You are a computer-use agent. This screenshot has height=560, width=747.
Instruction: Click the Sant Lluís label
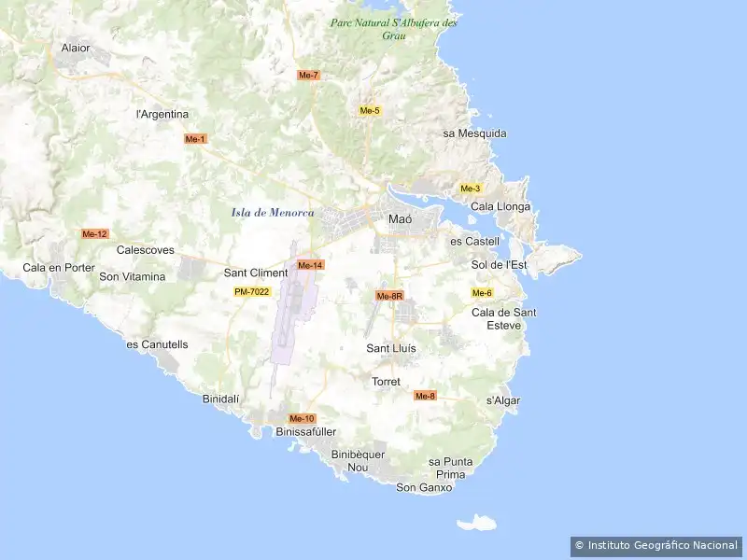point(391,348)
